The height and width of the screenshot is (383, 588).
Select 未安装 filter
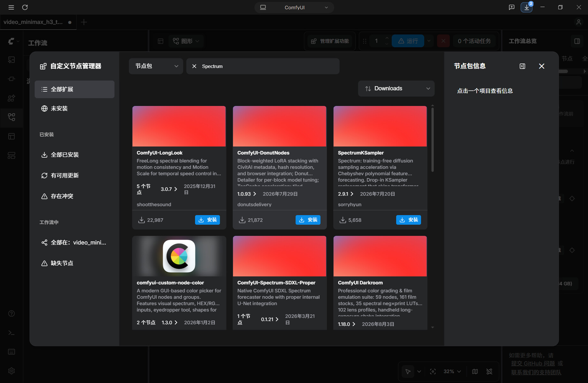click(74, 109)
